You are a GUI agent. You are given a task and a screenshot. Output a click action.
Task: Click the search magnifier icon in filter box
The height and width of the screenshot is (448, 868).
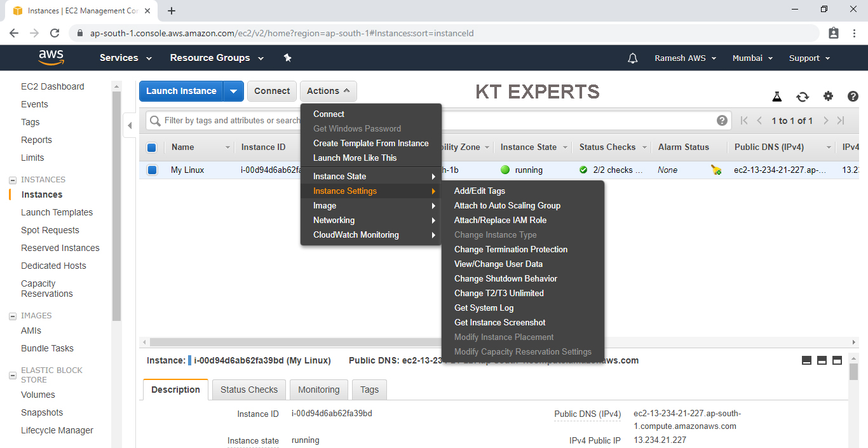tap(154, 121)
